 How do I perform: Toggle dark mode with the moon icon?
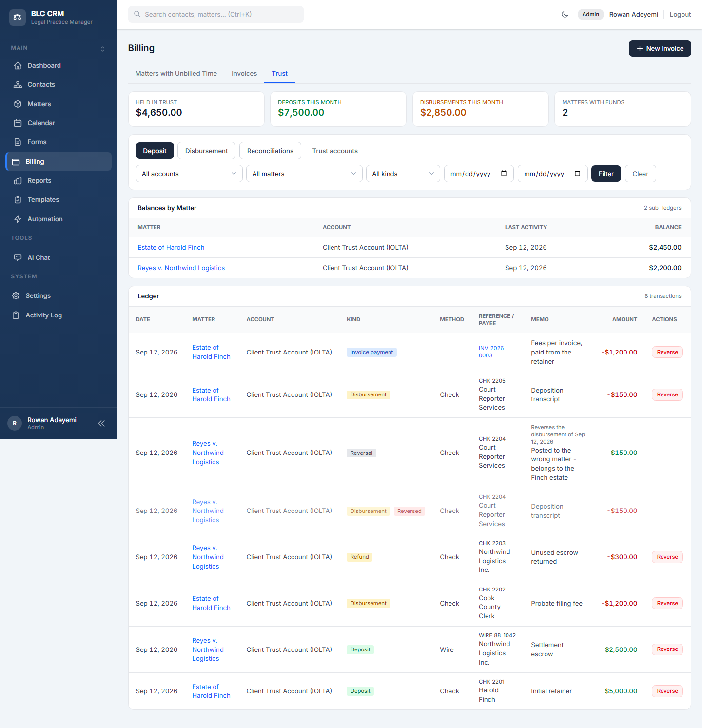565,15
